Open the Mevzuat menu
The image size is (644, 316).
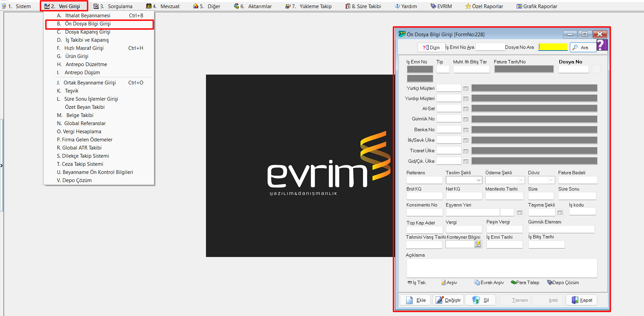[163, 6]
